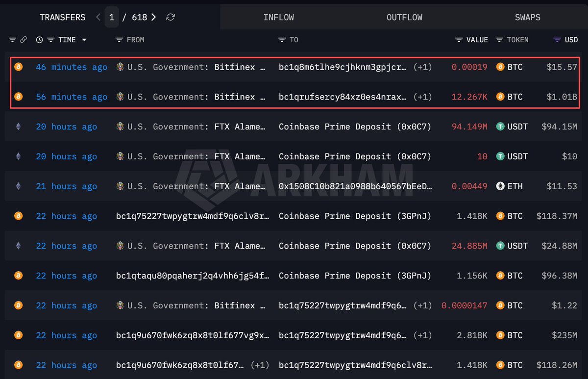The image size is (588, 379).
Task: Click the page number input field
Action: tap(112, 17)
